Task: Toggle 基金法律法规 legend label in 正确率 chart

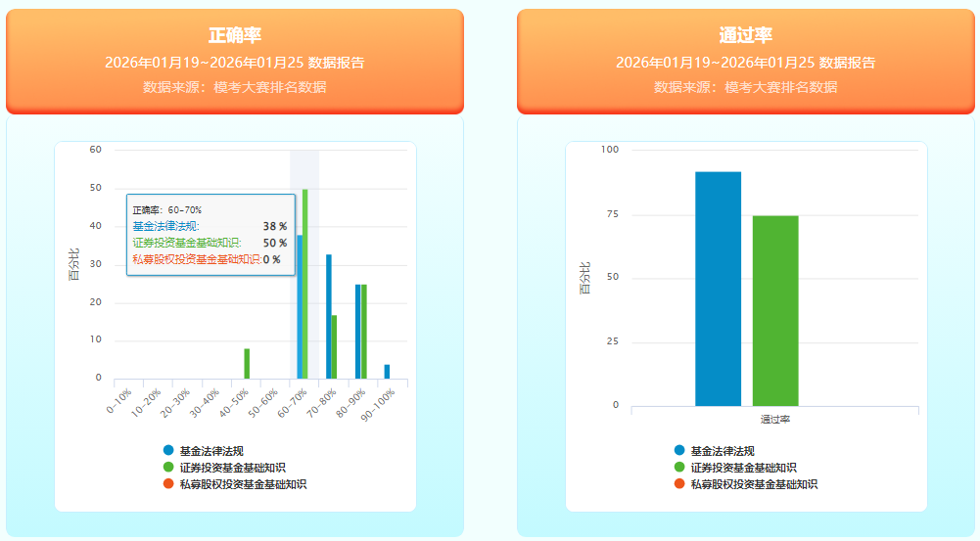Action: [x=210, y=451]
